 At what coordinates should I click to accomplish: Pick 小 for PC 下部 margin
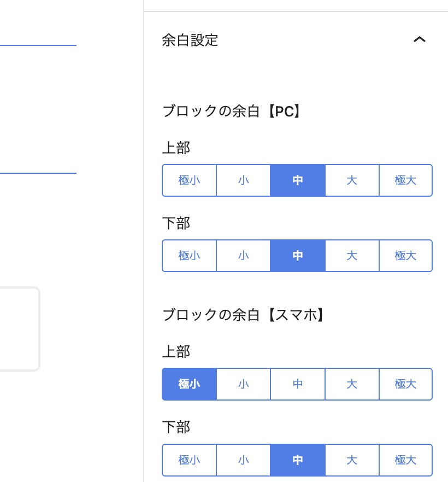coord(244,256)
